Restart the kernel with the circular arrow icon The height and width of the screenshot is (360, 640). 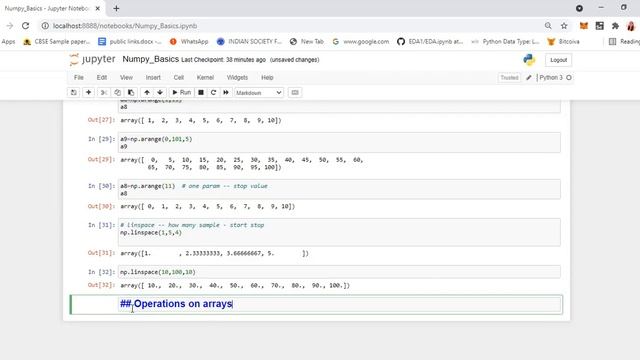(213, 93)
